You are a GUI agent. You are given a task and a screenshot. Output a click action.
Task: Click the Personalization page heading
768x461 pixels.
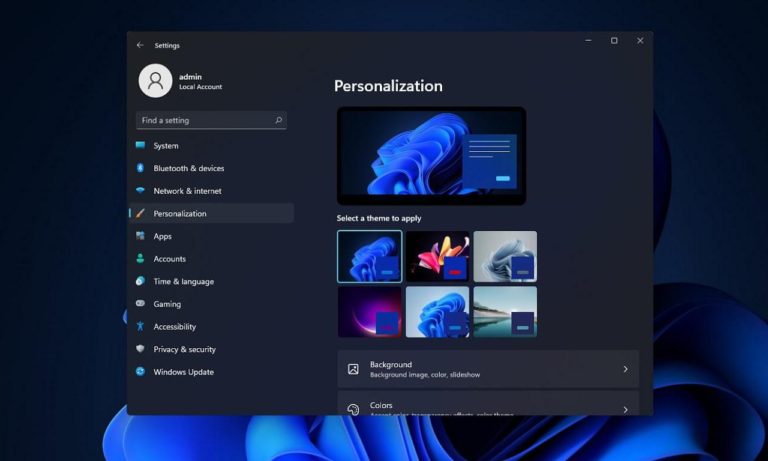pos(388,86)
